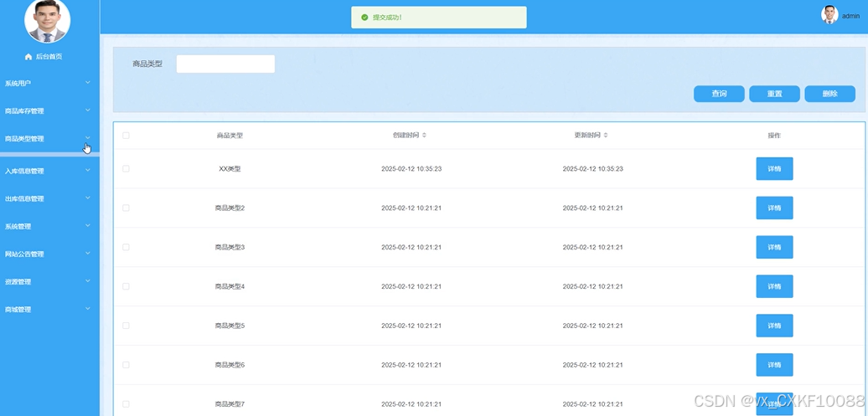Select the 商品类型4 name cell

230,286
